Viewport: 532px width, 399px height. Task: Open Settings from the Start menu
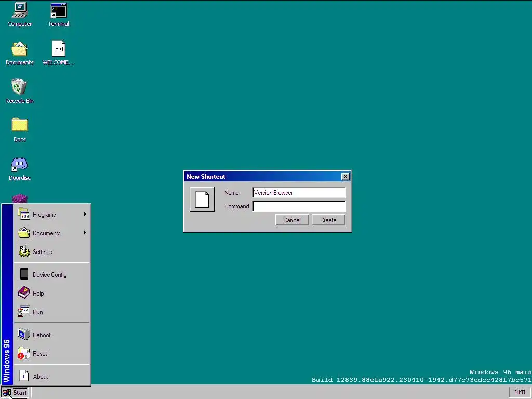pos(52,252)
